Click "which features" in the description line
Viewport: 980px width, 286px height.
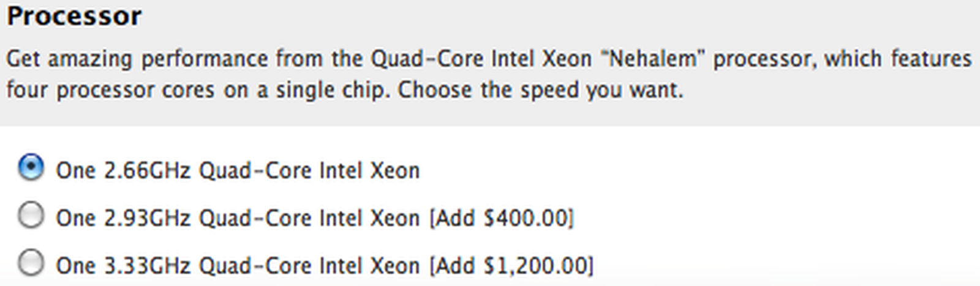pos(897,59)
